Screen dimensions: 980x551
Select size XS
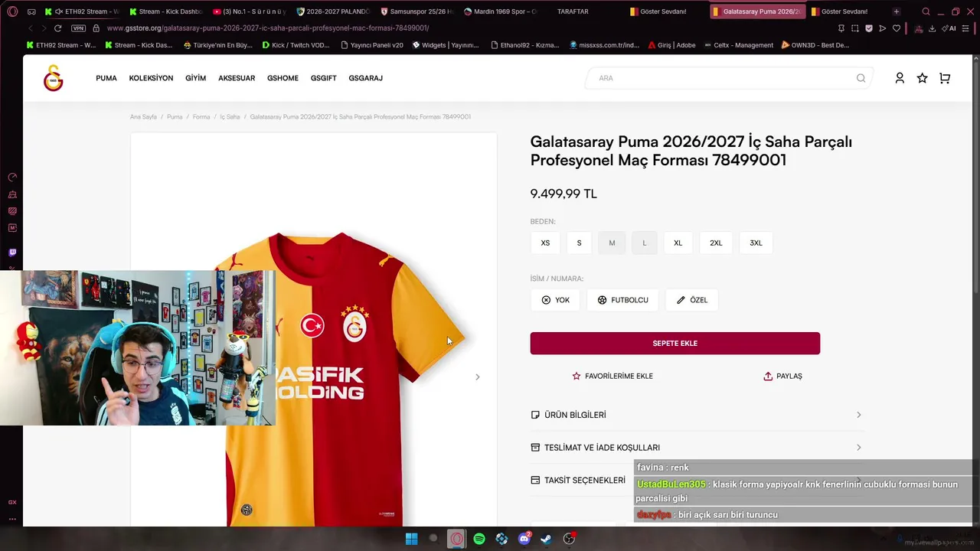point(545,243)
